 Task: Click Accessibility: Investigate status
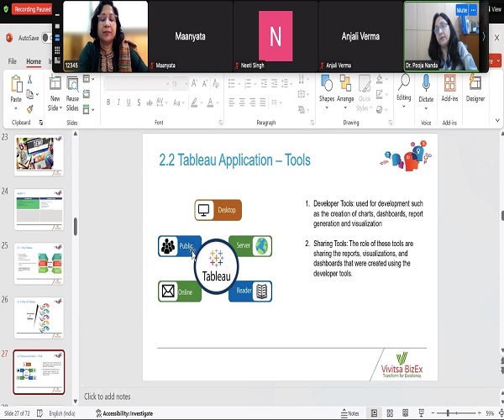124,413
